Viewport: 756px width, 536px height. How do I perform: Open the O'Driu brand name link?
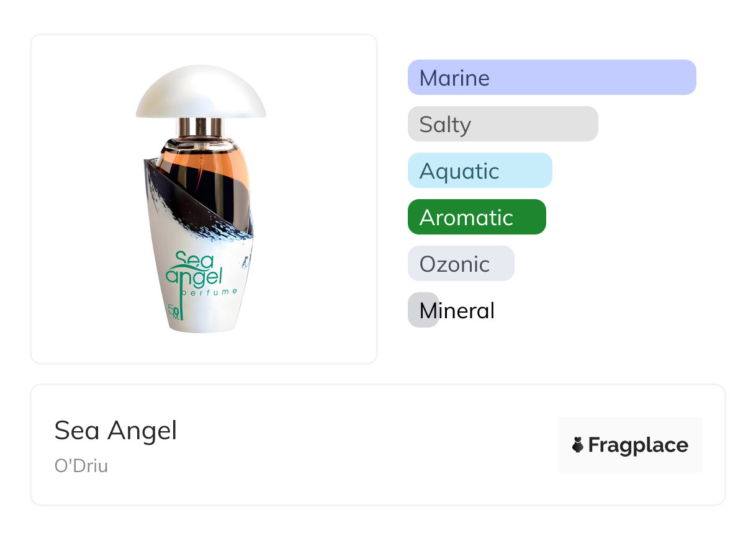pos(81,466)
